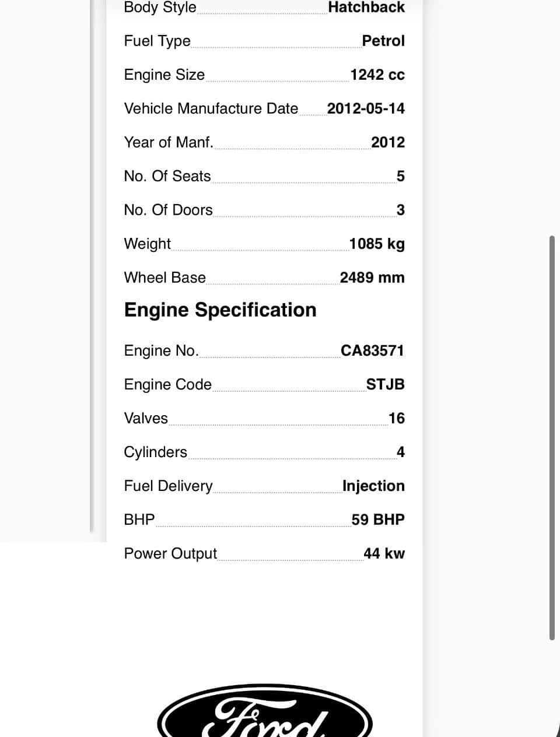Click the No. Of Doors label
560x737 pixels.
click(168, 210)
